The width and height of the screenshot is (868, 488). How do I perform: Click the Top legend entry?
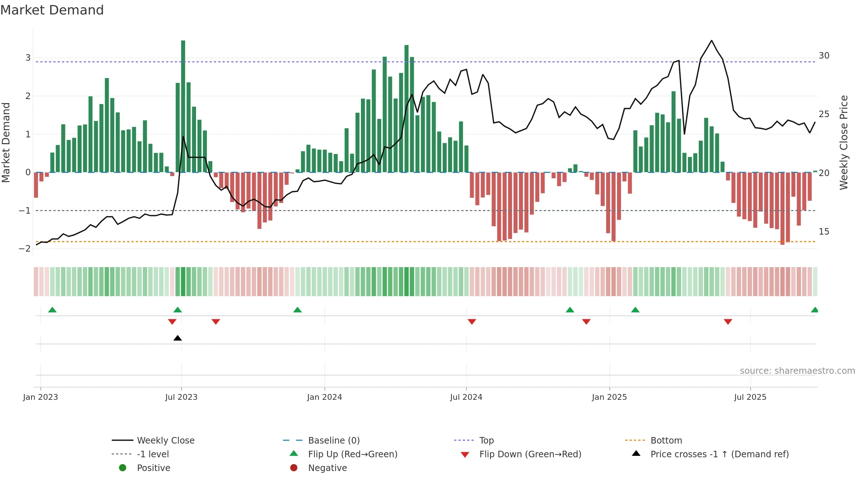474,440
